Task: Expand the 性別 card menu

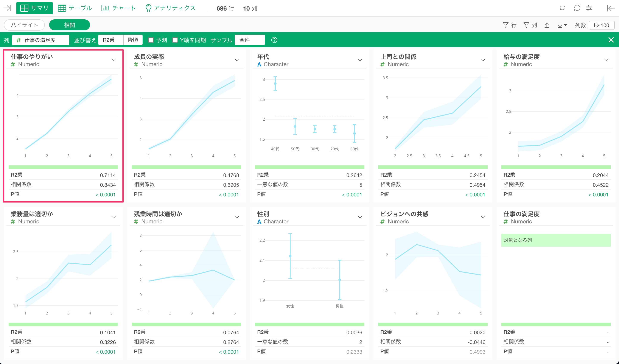Action: pyautogui.click(x=360, y=217)
